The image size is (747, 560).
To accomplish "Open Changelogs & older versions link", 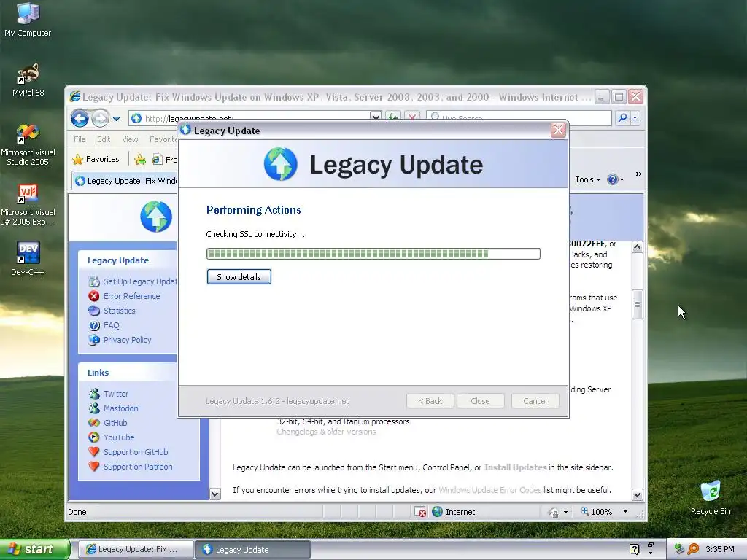I will (x=326, y=432).
